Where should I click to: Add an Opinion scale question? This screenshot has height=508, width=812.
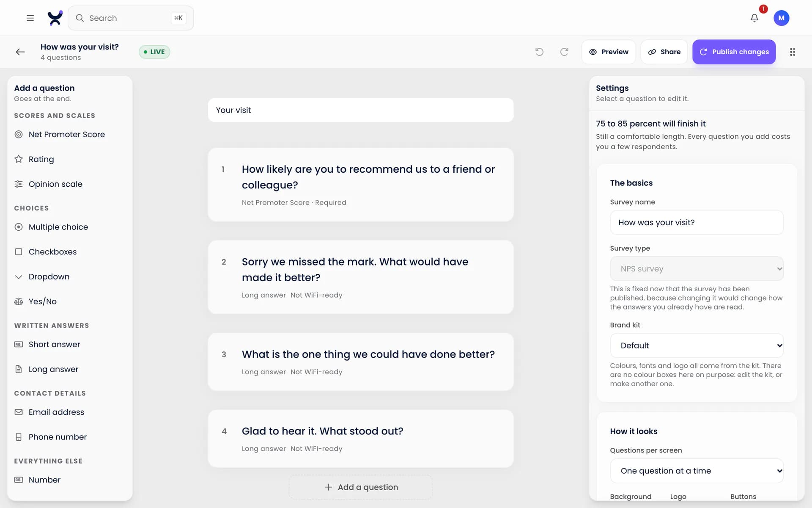tap(70, 184)
